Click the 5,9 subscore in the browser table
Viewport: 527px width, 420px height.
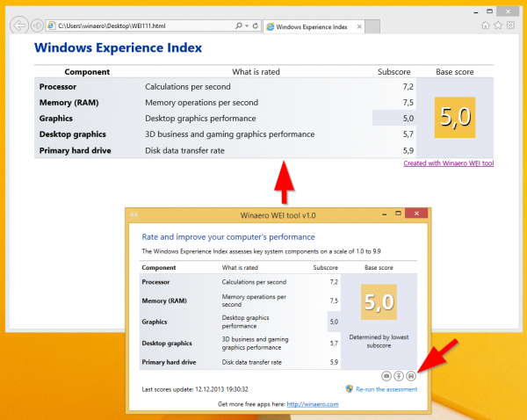click(x=408, y=150)
